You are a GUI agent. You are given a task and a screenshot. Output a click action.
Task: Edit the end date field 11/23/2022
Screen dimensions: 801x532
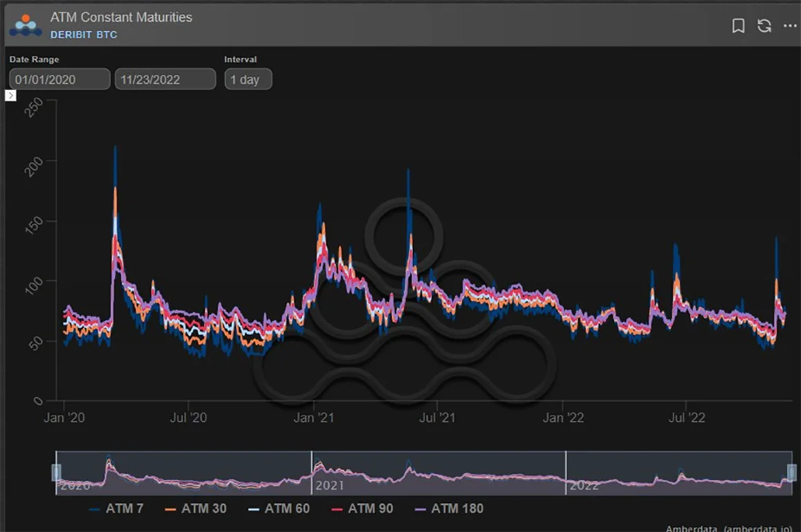165,80
